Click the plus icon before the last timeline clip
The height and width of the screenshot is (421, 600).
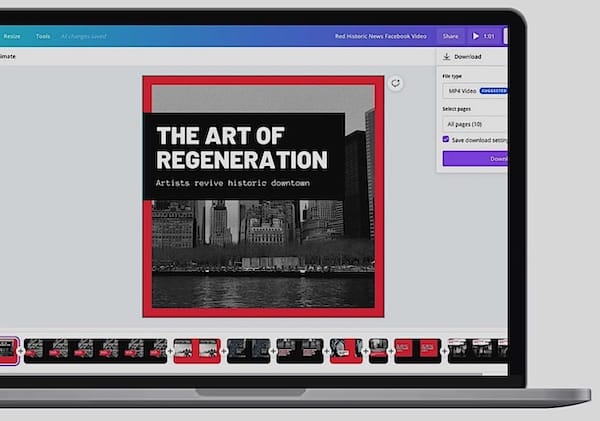pyautogui.click(x=444, y=351)
